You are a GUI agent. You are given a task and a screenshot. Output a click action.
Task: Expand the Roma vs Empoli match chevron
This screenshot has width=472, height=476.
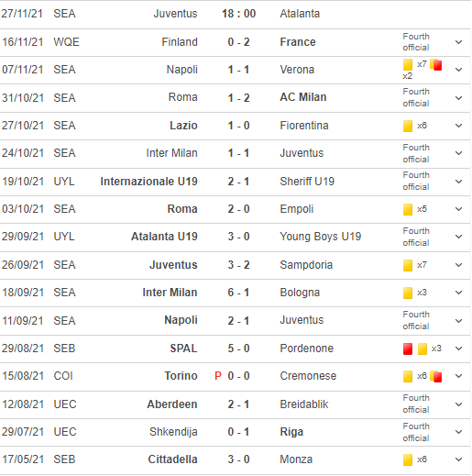(x=458, y=209)
